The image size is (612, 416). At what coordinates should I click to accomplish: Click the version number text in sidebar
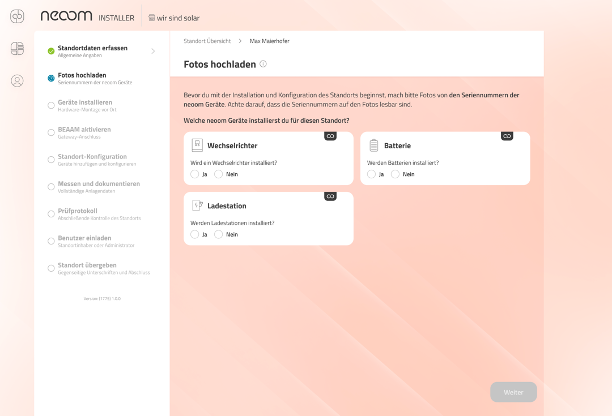(x=102, y=299)
